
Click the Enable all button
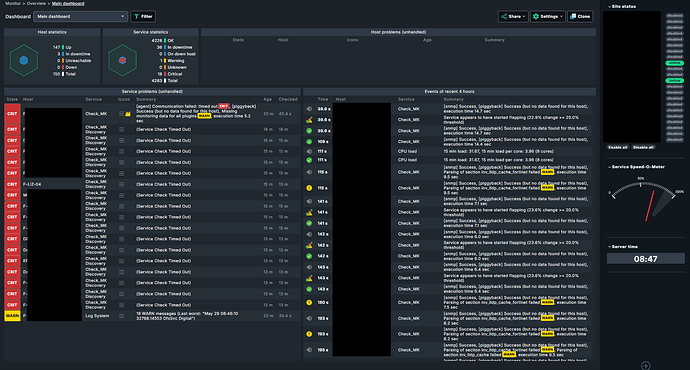coord(617,147)
